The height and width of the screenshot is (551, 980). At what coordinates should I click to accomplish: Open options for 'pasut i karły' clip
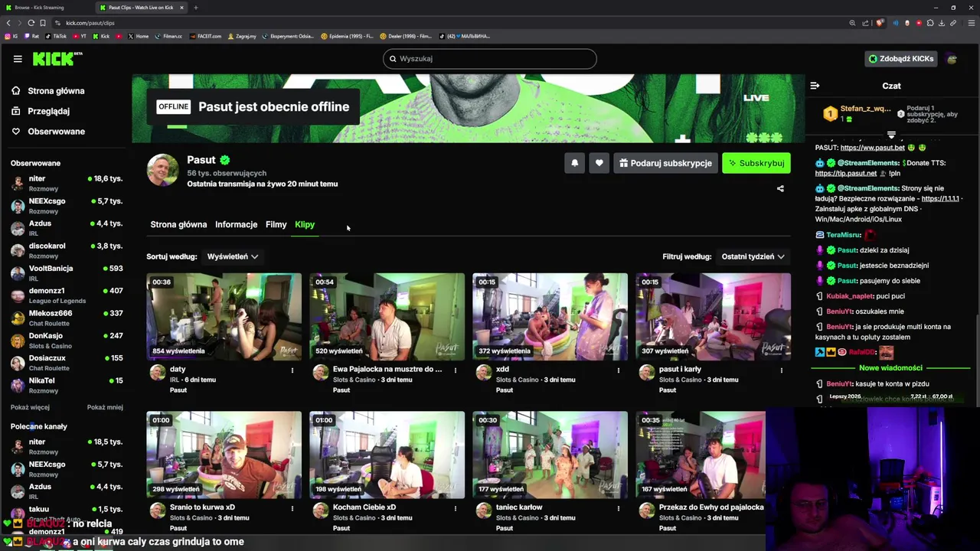(781, 370)
